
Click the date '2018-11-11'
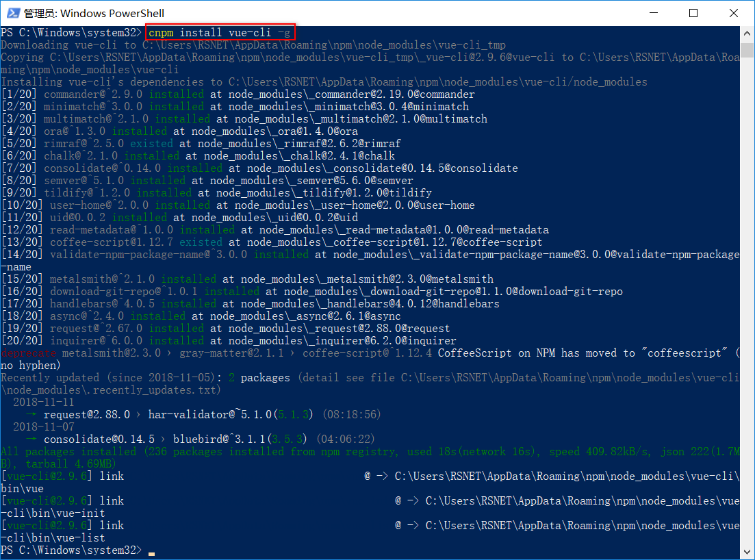click(x=44, y=402)
